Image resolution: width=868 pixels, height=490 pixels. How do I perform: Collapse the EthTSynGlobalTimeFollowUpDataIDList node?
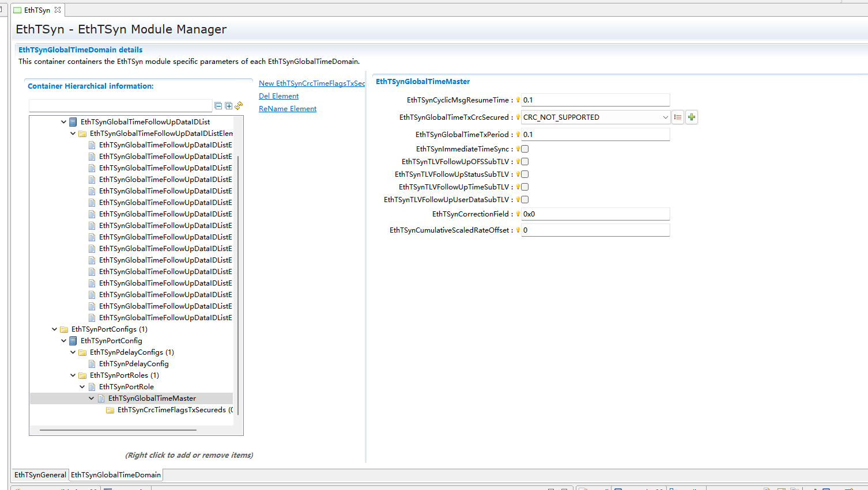tap(63, 122)
